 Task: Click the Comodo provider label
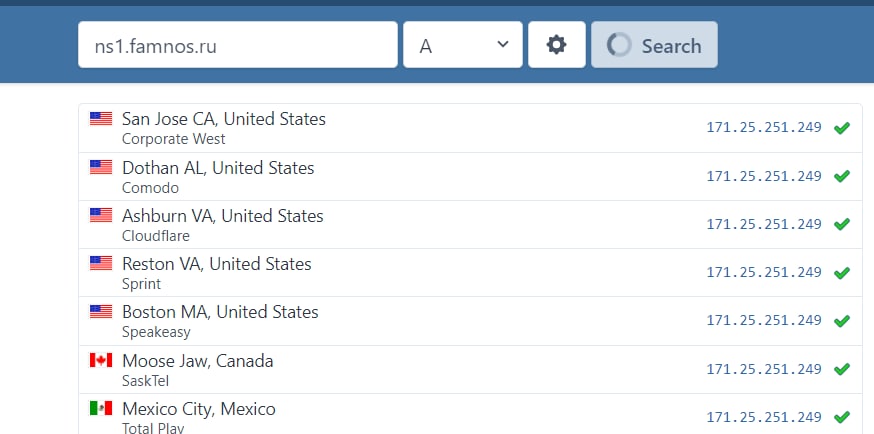pos(150,188)
